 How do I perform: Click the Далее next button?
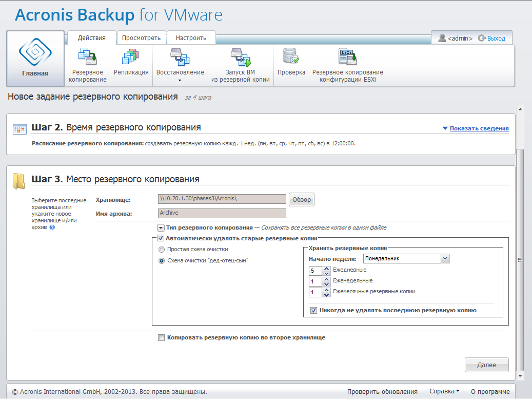[x=486, y=365]
